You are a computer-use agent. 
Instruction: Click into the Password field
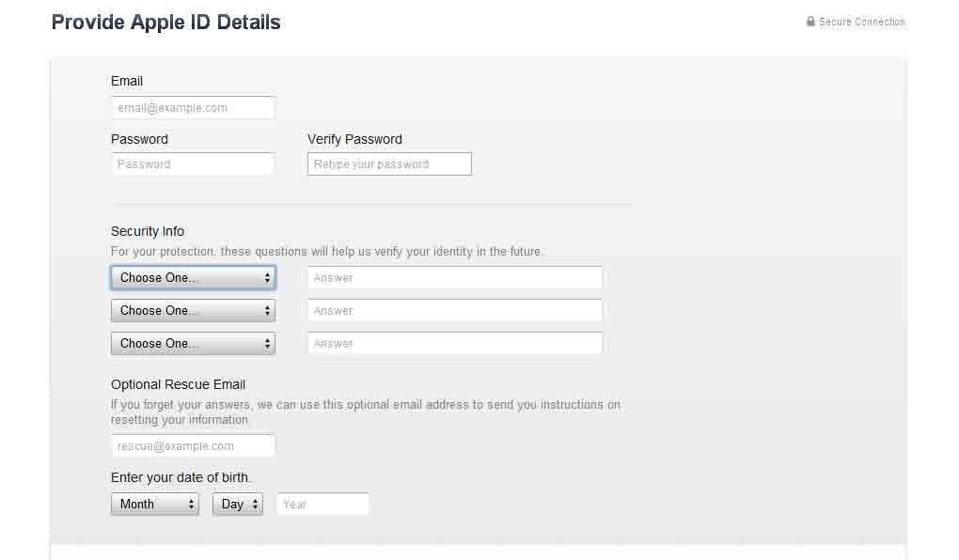[x=193, y=164]
